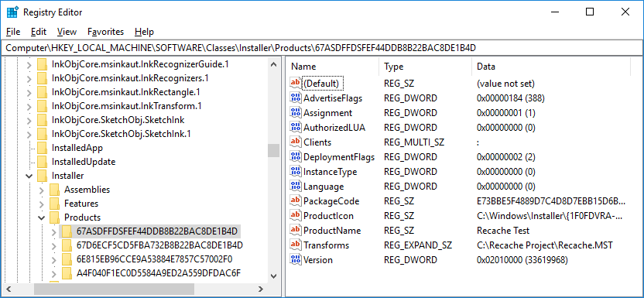The height and width of the screenshot is (298, 644).
Task: Select the InkObjCore.msinkaut.InkTransform.1 key
Action: pos(126,106)
